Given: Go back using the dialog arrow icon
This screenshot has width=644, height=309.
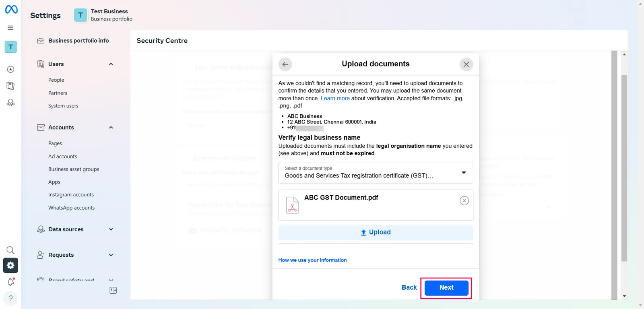Looking at the screenshot, I should pyautogui.click(x=285, y=64).
